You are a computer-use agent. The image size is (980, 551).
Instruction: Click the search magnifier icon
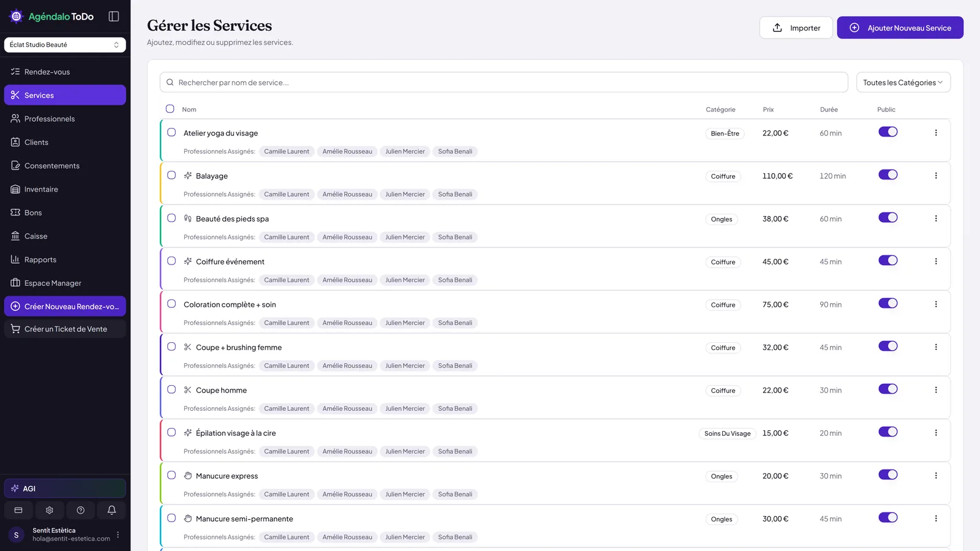[170, 83]
